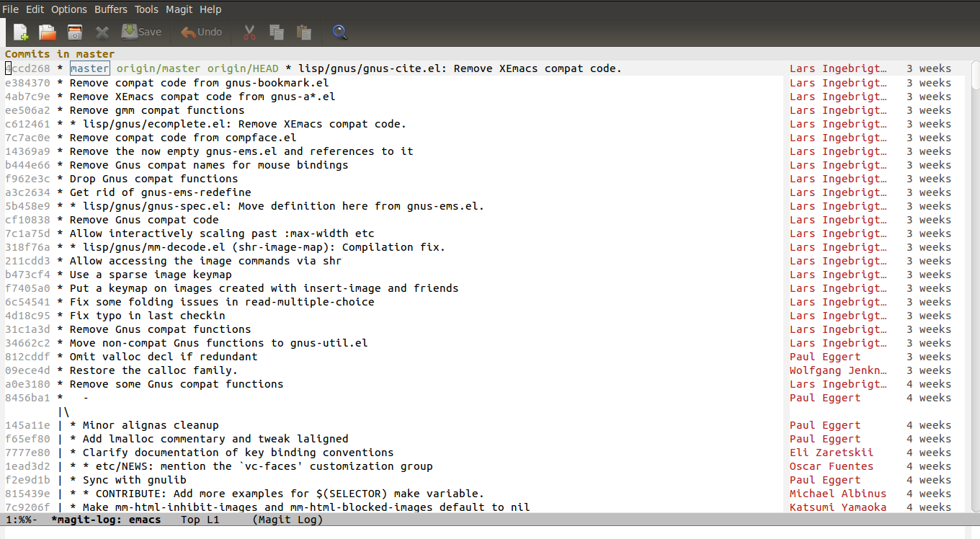This screenshot has height=539, width=980.
Task: Click the New File toolbar icon
Action: coord(21,32)
